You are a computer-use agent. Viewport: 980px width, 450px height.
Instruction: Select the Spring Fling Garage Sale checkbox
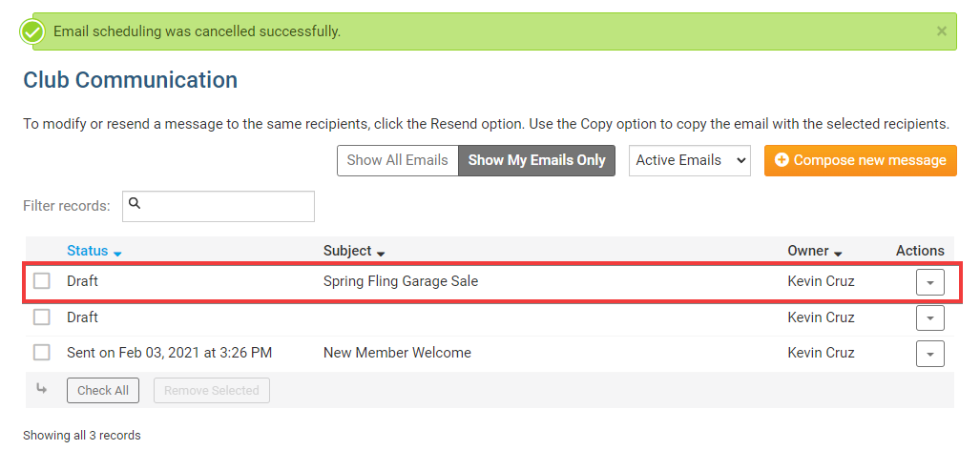tap(42, 281)
